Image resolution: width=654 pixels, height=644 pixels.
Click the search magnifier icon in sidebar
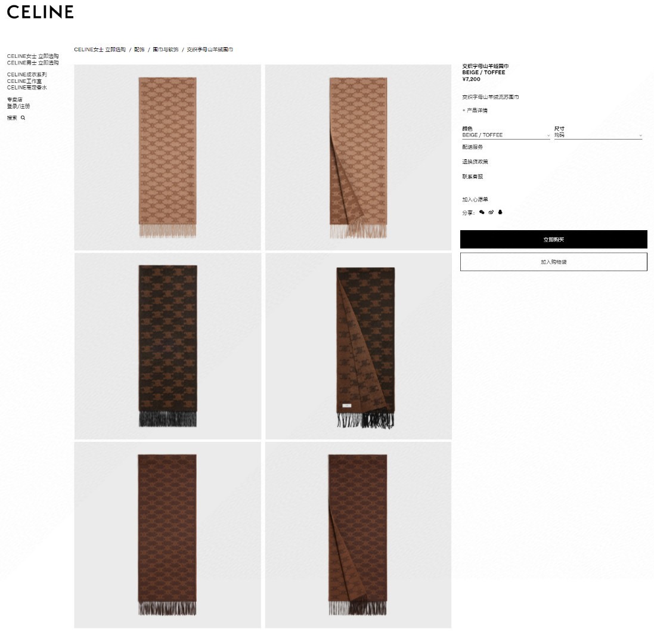coord(23,118)
